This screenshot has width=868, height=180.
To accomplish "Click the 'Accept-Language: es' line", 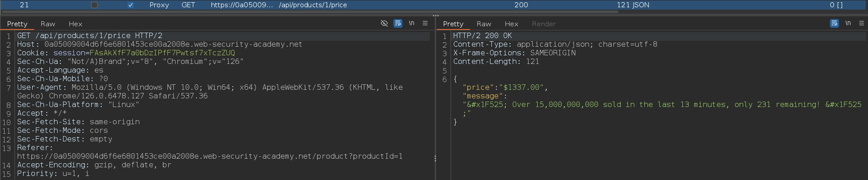I will tap(60, 70).
